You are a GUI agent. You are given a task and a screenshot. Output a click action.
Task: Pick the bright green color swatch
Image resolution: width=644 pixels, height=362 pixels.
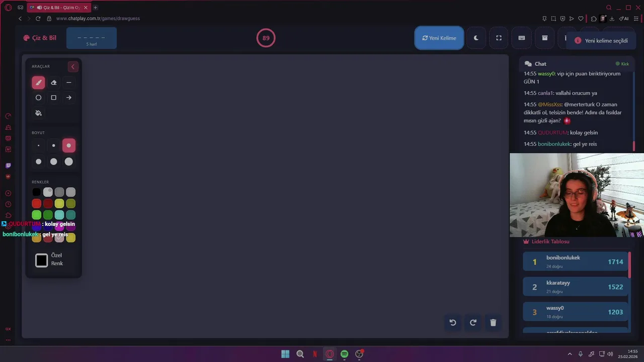point(36,215)
